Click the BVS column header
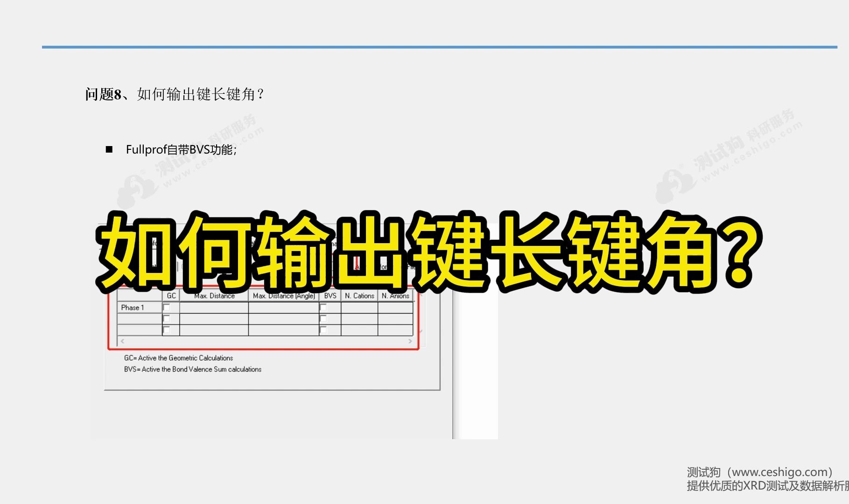The image size is (849, 504). 330,296
